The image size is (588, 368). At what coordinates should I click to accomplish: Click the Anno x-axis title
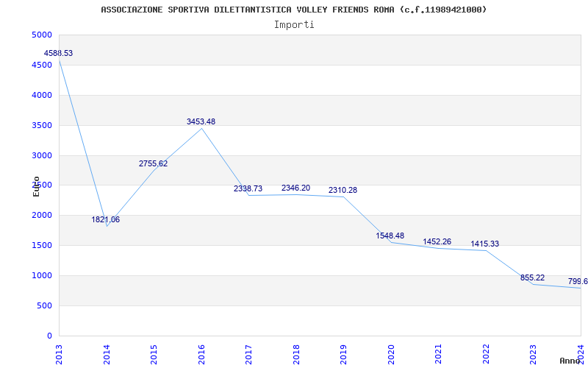click(570, 361)
